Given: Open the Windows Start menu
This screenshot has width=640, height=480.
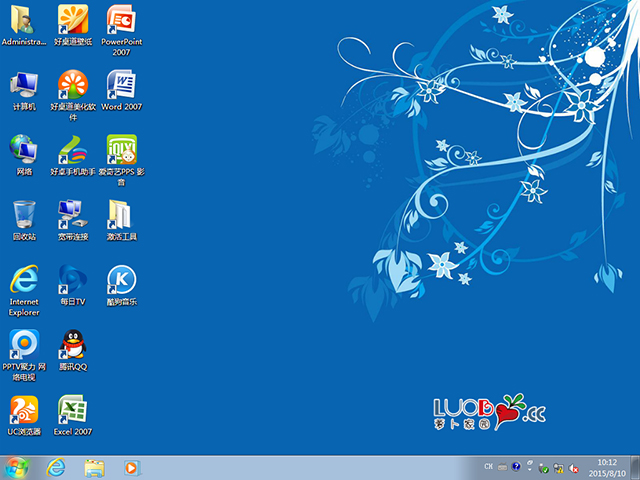Looking at the screenshot, I should pyautogui.click(x=17, y=467).
